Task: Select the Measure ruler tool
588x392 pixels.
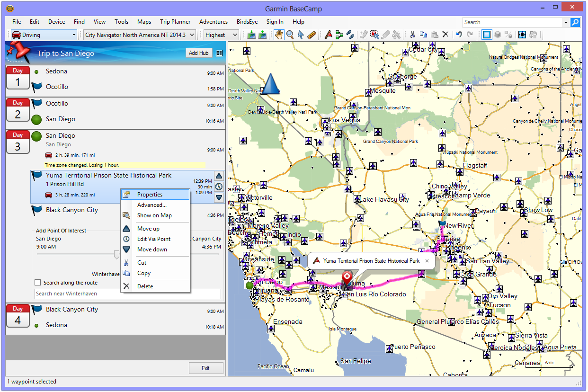Action: point(312,35)
